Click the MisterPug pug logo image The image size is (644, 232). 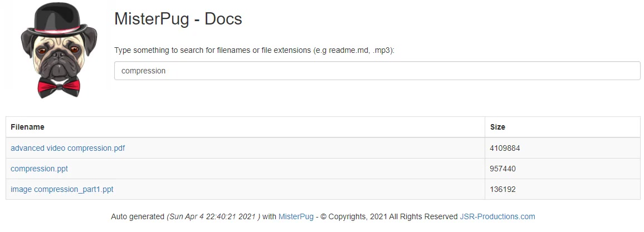pyautogui.click(x=58, y=50)
